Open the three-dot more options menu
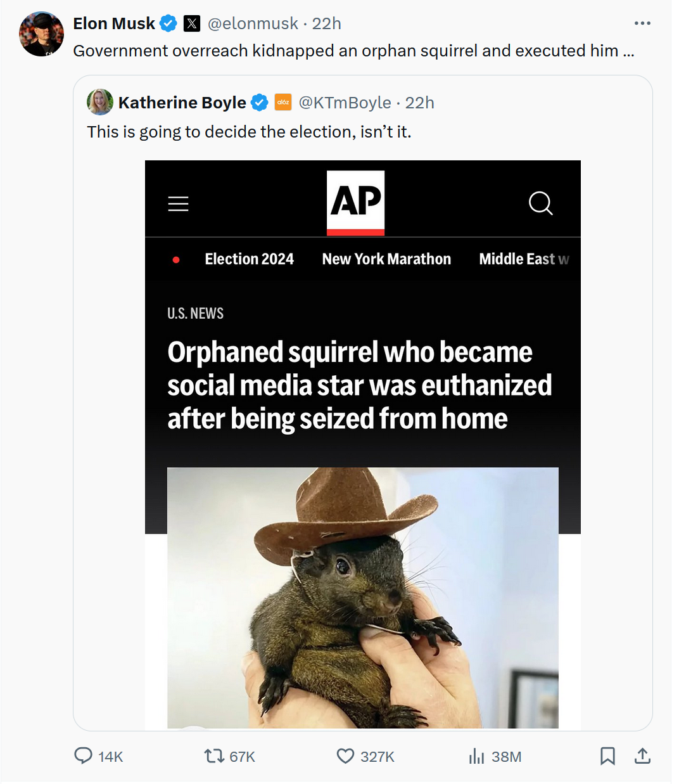The height and width of the screenshot is (784, 679). pyautogui.click(x=642, y=23)
